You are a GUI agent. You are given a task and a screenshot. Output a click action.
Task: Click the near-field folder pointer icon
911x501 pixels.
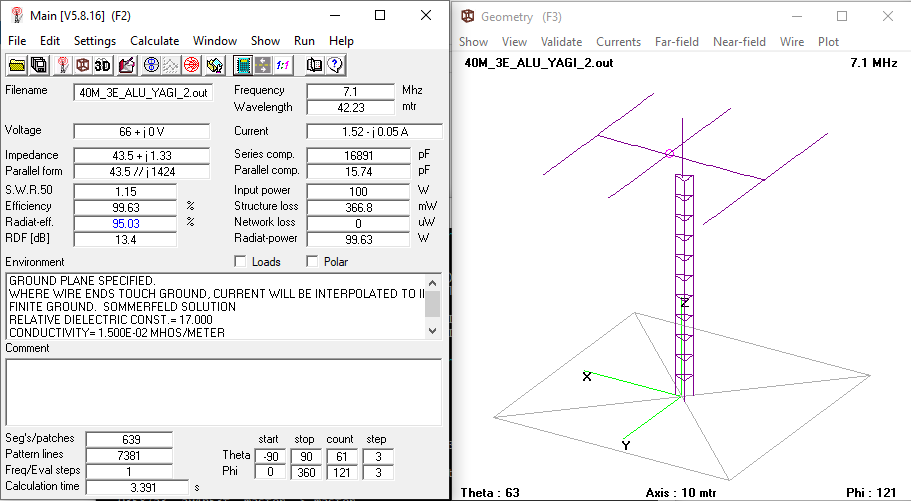[x=214, y=65]
